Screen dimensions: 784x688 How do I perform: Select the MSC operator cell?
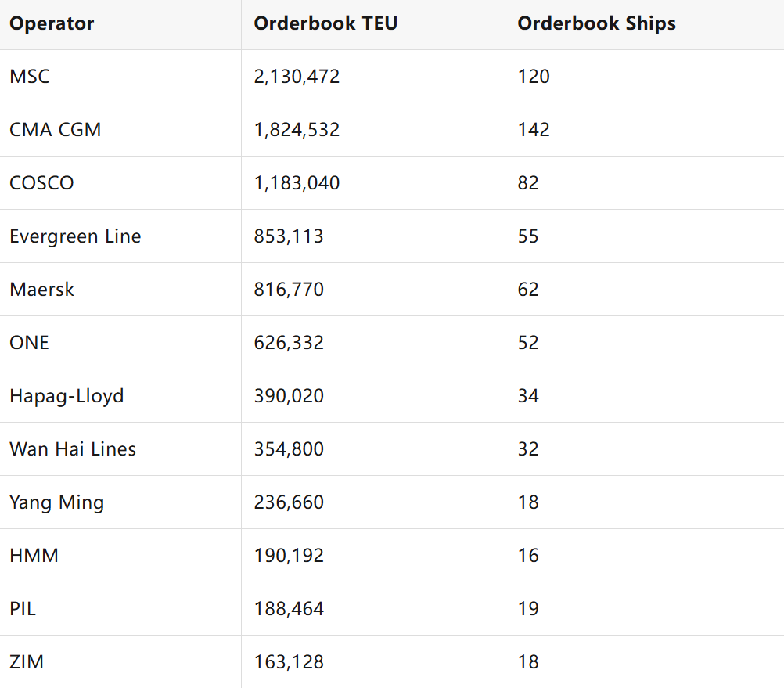tap(30, 77)
